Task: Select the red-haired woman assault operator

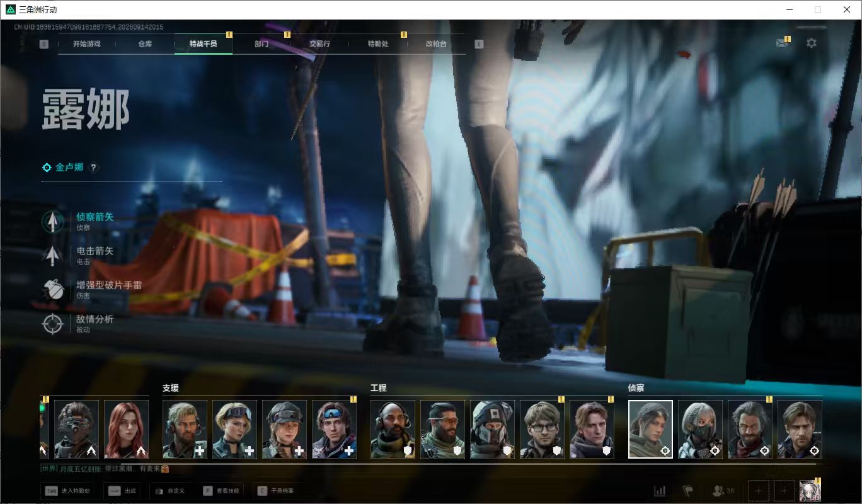Action: [x=126, y=429]
